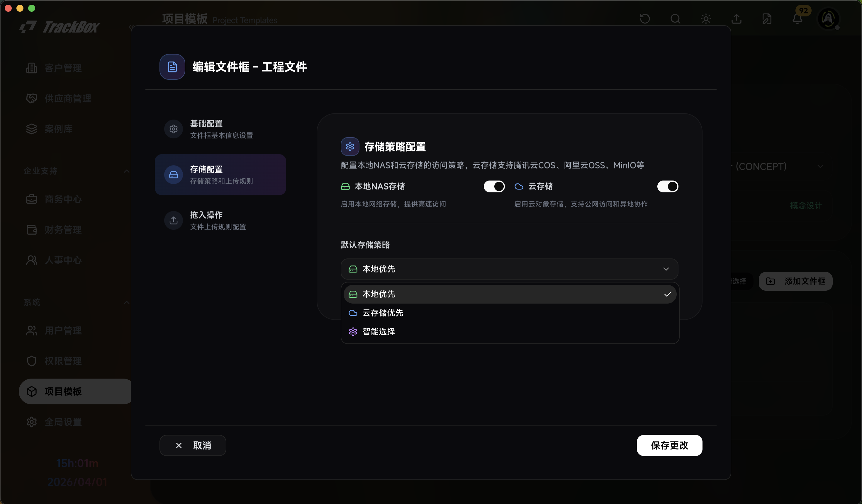The width and height of the screenshot is (862, 504).
Task: Click the 默认存储策略 label
Action: click(x=365, y=245)
